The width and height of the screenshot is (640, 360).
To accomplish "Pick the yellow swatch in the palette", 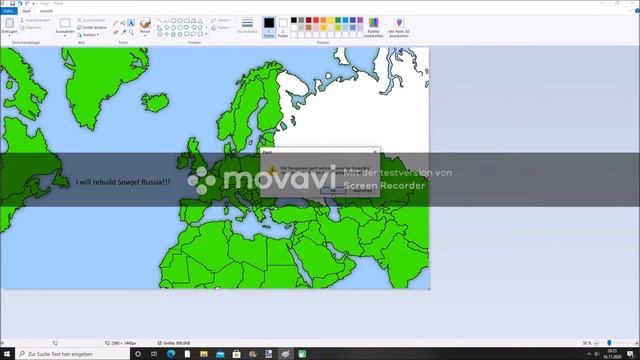I will [x=331, y=20].
